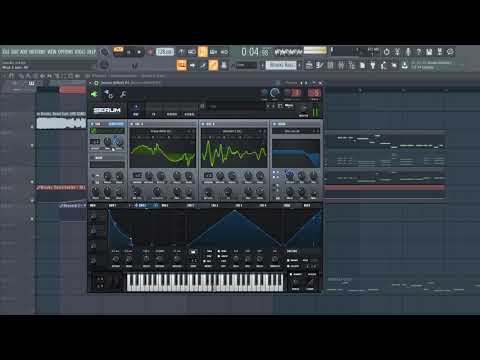Click the record button in transport
This screenshot has height=360, width=480.
point(150,52)
